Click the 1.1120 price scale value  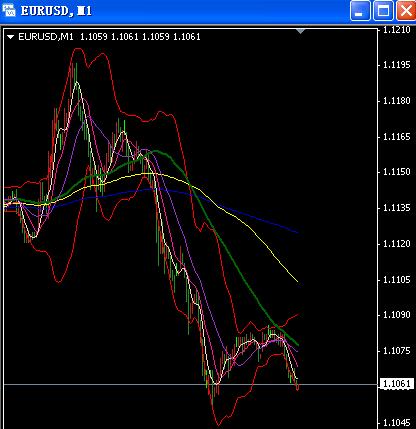396,244
